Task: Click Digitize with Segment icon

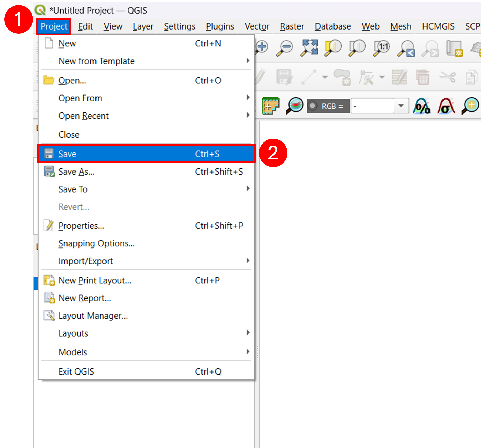Action: point(309,77)
